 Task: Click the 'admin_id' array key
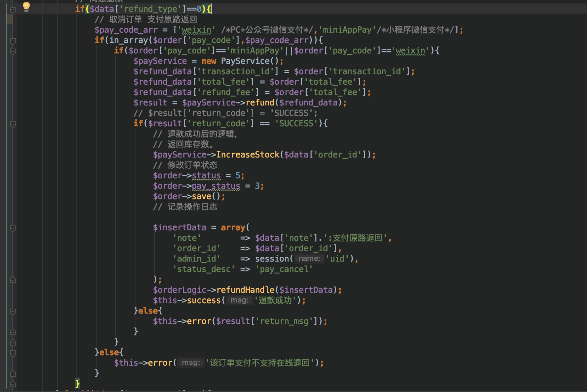[197, 259]
